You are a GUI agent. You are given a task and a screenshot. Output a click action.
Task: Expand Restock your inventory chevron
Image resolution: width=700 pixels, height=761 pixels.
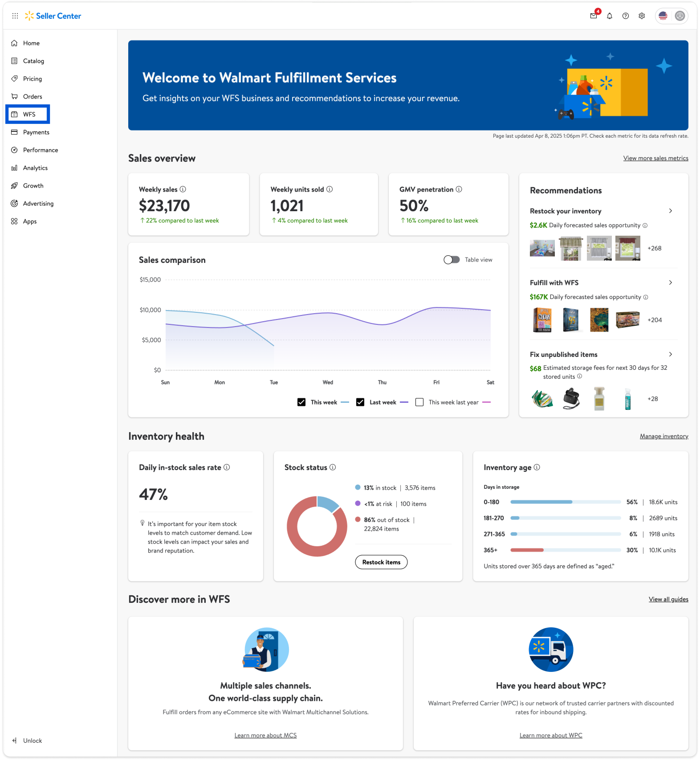point(670,211)
